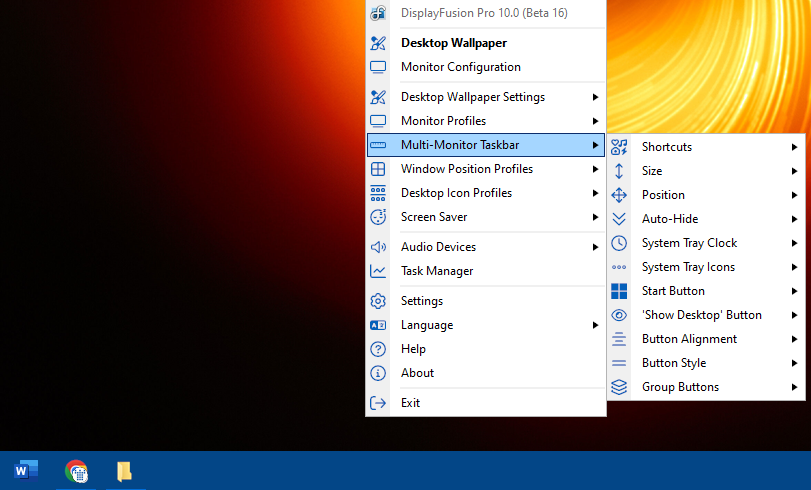
Task: Click the Exit door icon
Action: [x=378, y=403]
